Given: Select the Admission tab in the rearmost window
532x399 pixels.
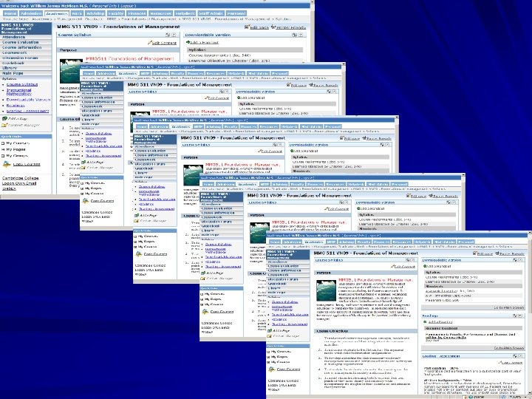Looking at the screenshot, I should click(x=31, y=13).
